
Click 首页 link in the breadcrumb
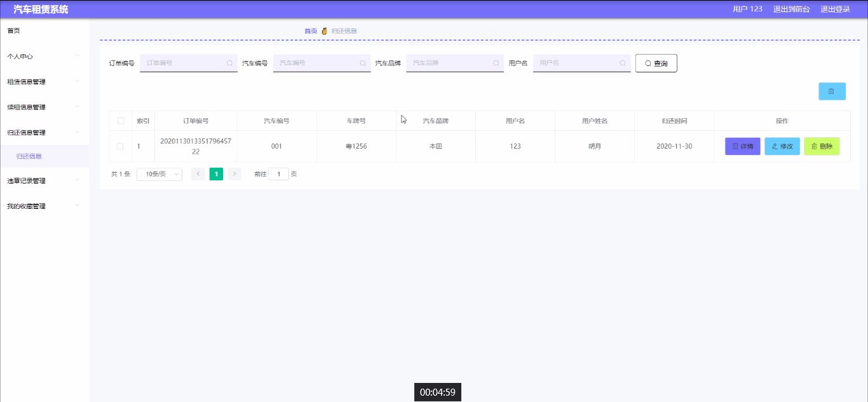point(311,31)
